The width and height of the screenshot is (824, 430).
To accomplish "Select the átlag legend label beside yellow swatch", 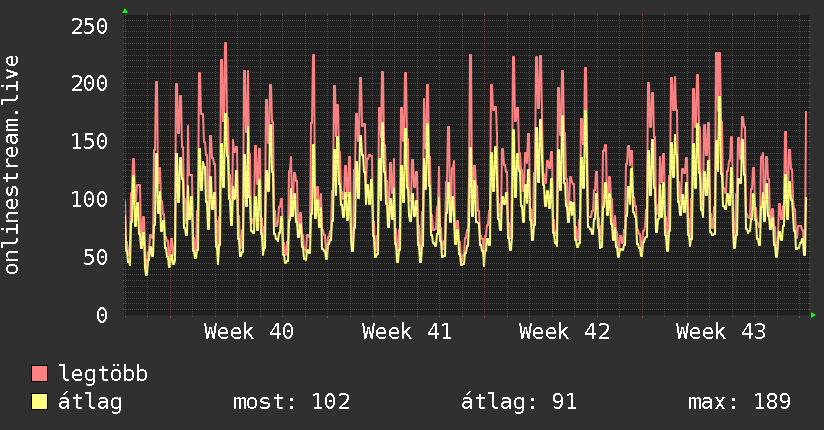I will tap(90, 402).
